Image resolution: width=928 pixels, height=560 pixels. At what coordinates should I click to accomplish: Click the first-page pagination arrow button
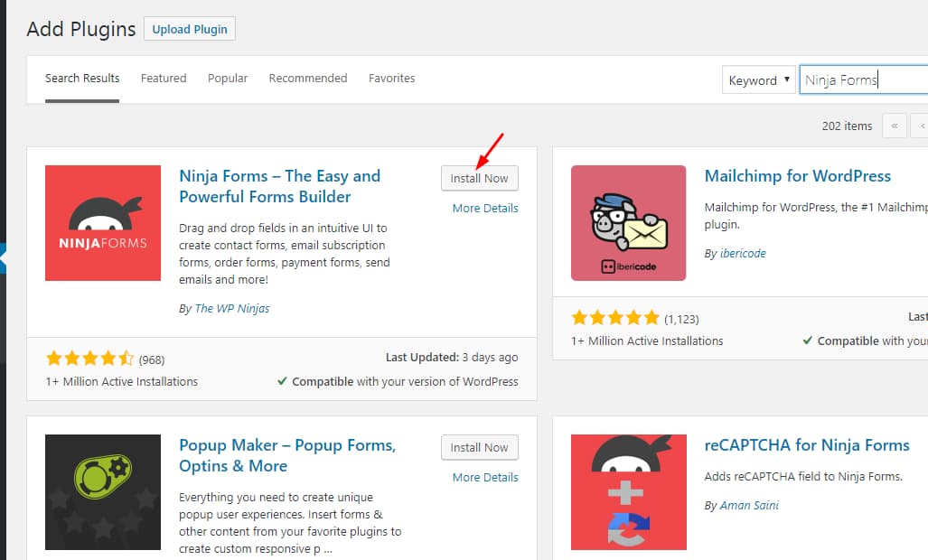coord(894,126)
